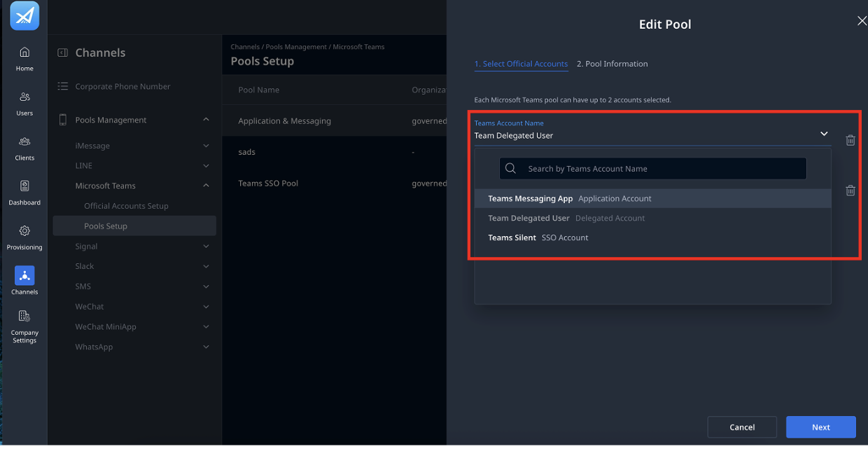The width and height of the screenshot is (868, 451).
Task: Click the app logo icon at top left
Action: 24,15
